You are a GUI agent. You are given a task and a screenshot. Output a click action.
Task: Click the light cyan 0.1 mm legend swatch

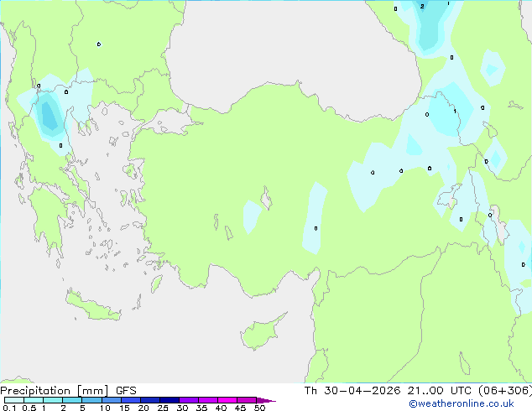pyautogui.click(x=14, y=400)
